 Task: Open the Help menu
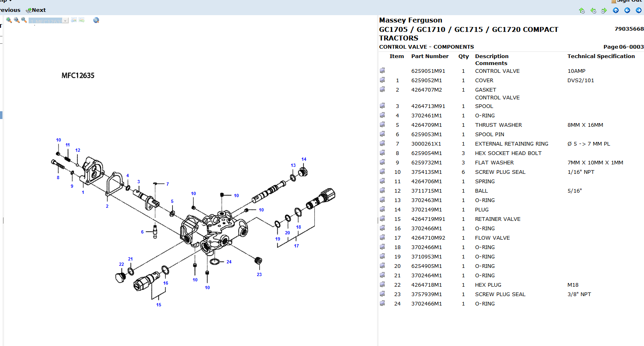(5, 1)
